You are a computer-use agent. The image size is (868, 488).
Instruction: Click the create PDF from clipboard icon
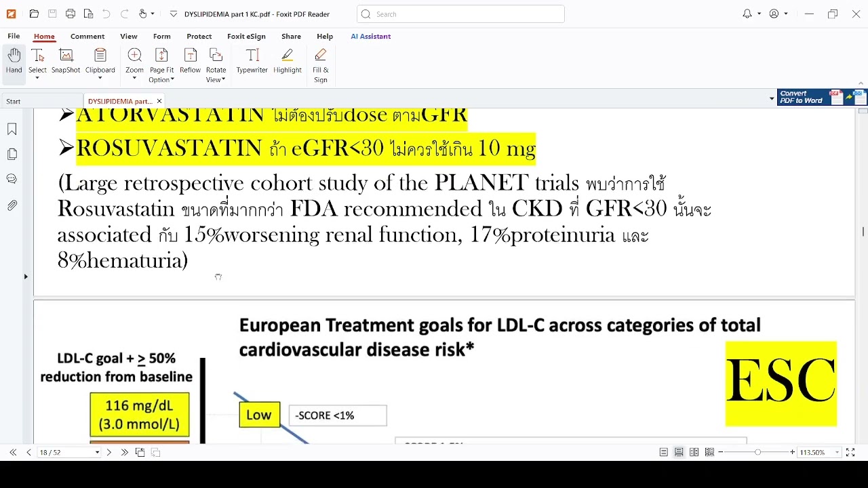88,14
